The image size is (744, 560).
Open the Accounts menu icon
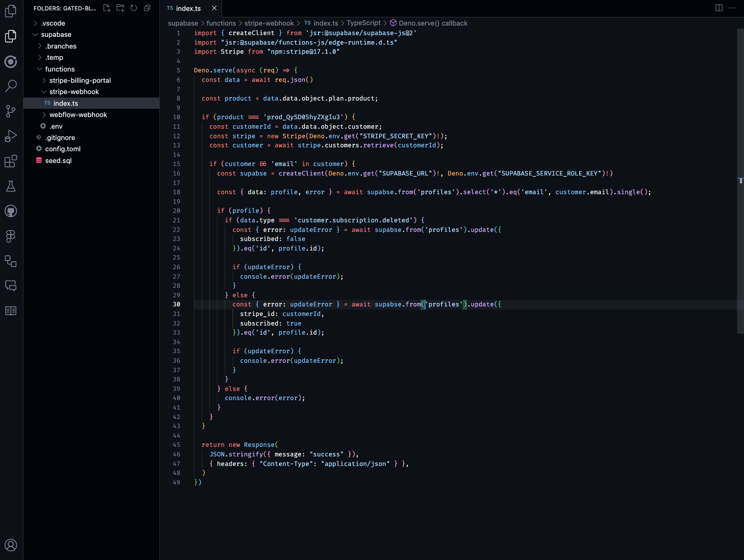point(11,545)
